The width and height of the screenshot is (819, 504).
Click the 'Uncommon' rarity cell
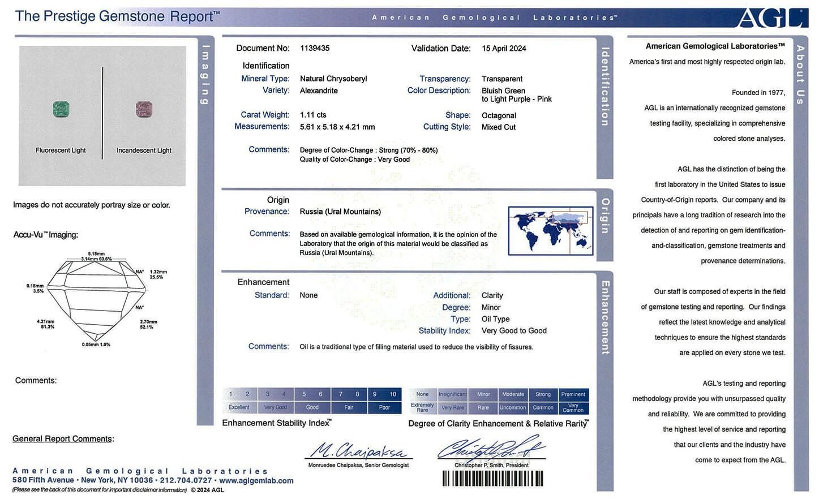point(513,408)
